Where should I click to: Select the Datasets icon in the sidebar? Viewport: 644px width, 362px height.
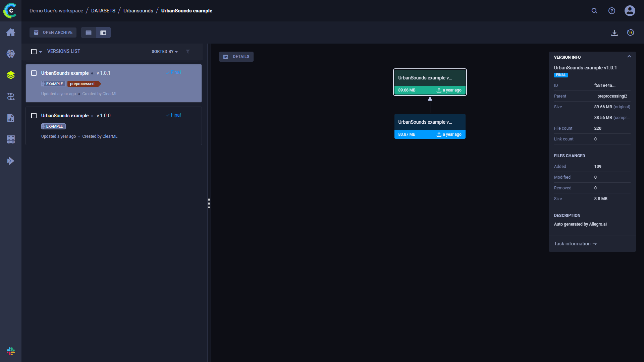(11, 75)
